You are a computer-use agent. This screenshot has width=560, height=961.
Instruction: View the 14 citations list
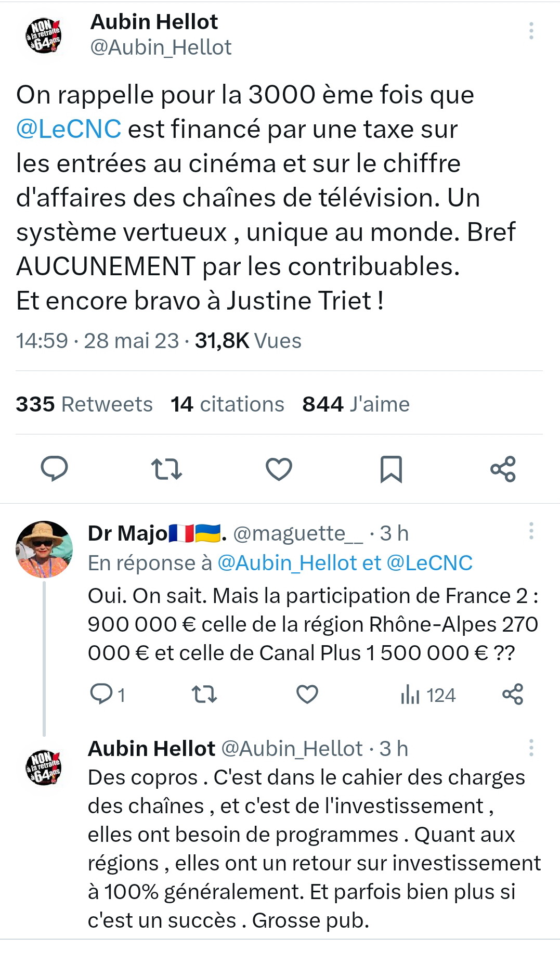227,404
